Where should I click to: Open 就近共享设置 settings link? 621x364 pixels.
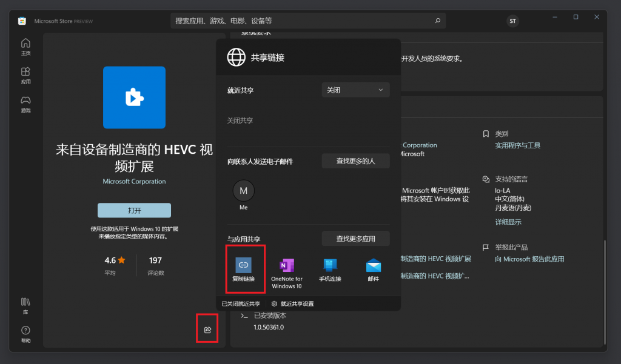297,304
